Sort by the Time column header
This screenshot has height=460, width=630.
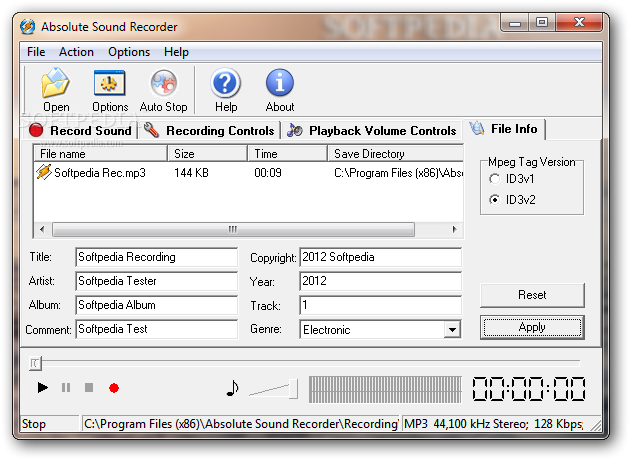(287, 154)
